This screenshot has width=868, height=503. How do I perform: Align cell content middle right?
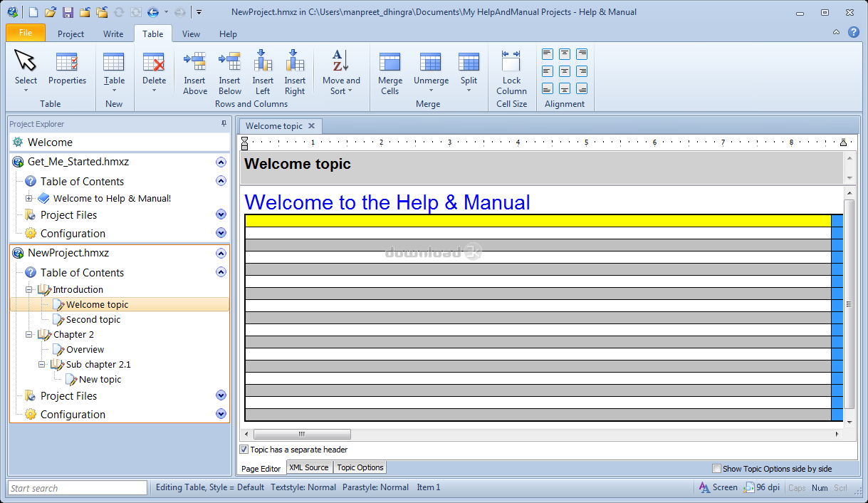(x=582, y=71)
